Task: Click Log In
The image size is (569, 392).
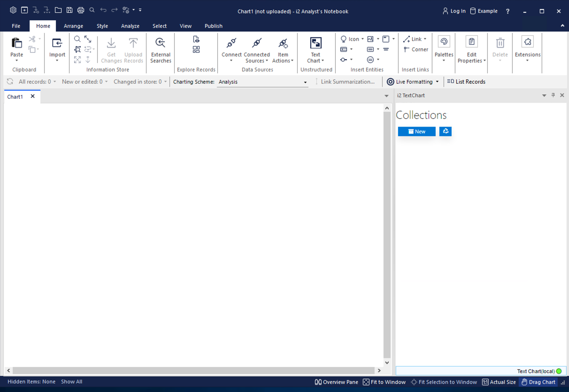Action: (454, 11)
